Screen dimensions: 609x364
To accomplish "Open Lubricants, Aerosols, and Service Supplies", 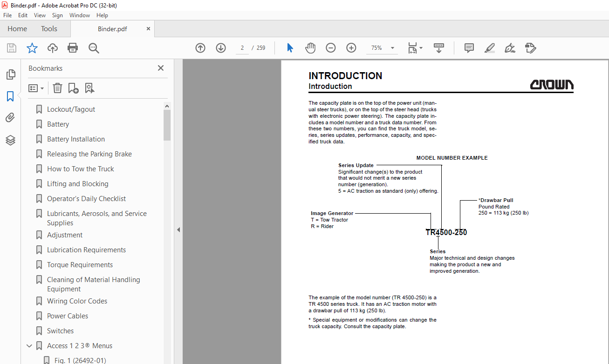I will tap(97, 218).
